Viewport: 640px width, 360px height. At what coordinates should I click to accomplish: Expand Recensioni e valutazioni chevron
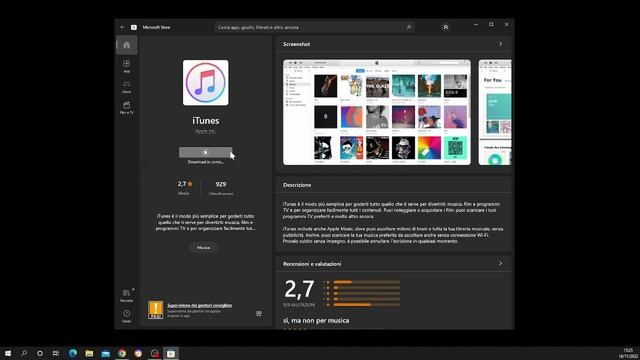click(500, 264)
